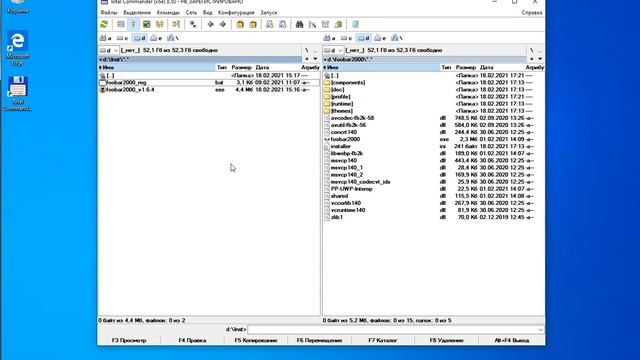This screenshot has height=360, width=640.
Task: Select drive c in the right panel
Action: [x=347, y=38]
